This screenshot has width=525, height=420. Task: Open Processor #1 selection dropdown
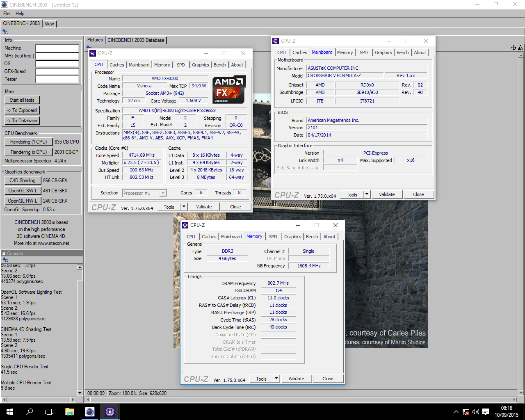(163, 193)
